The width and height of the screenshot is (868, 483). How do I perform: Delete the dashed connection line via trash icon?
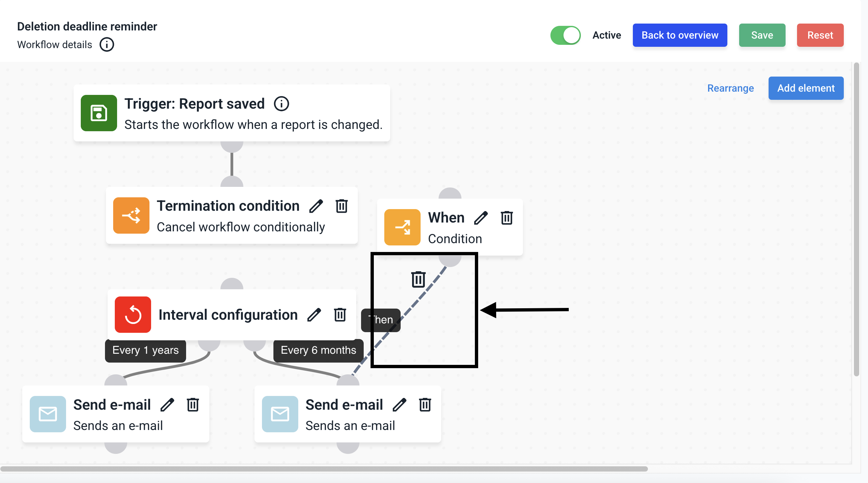click(418, 279)
